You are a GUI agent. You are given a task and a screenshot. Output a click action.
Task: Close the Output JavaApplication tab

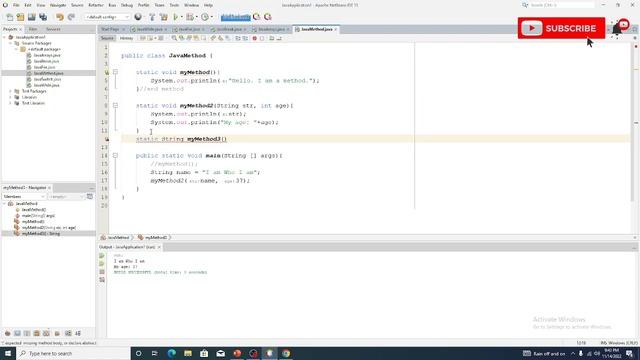159,247
